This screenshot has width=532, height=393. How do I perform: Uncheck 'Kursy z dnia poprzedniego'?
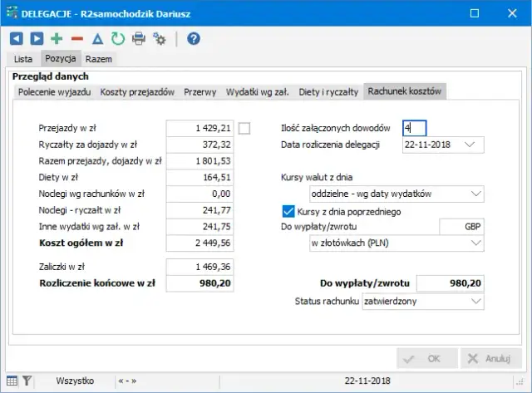point(289,212)
